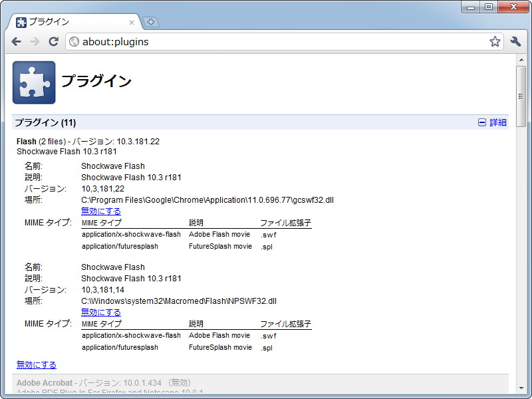Click 無効にする at the bottom to disable Flash
This screenshot has width=532, height=399.
click(x=36, y=364)
